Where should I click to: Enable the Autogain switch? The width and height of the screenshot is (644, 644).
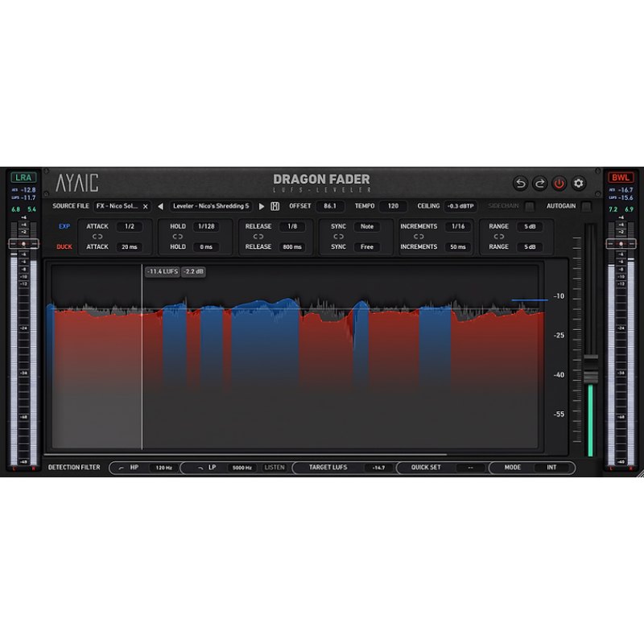pos(587,206)
